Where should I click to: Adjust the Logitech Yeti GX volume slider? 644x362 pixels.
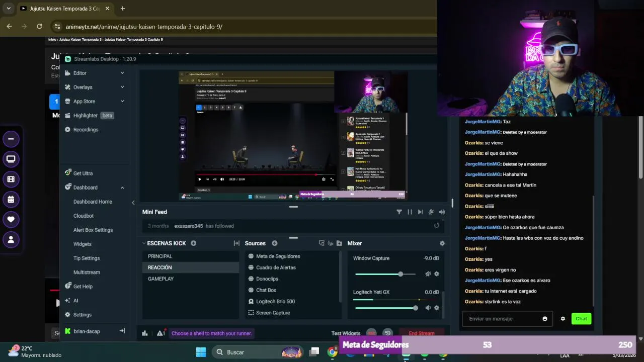pos(385,308)
